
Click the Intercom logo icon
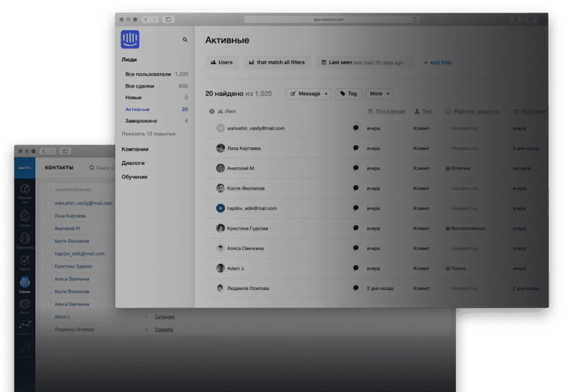(x=130, y=39)
